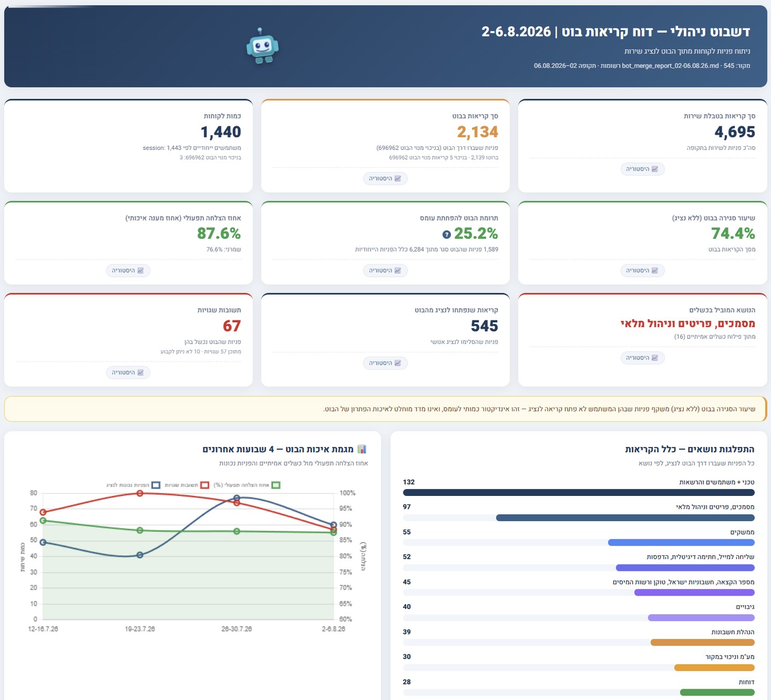
Task: Select the green data point at 12-16.7.26
Action: coord(43,521)
